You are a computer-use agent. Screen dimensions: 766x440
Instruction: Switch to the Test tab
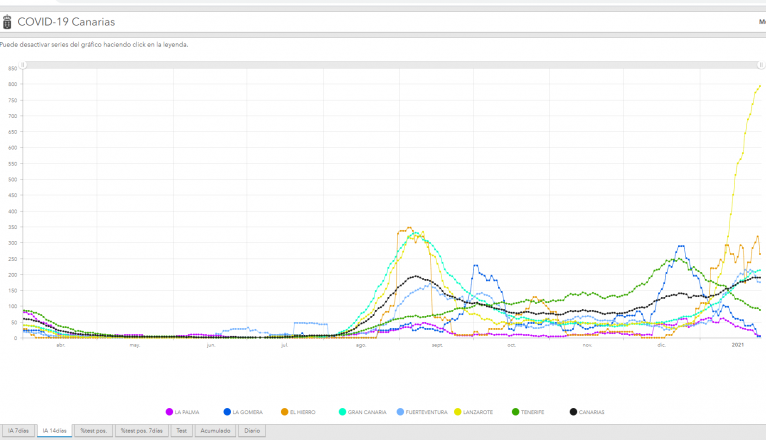point(181,431)
